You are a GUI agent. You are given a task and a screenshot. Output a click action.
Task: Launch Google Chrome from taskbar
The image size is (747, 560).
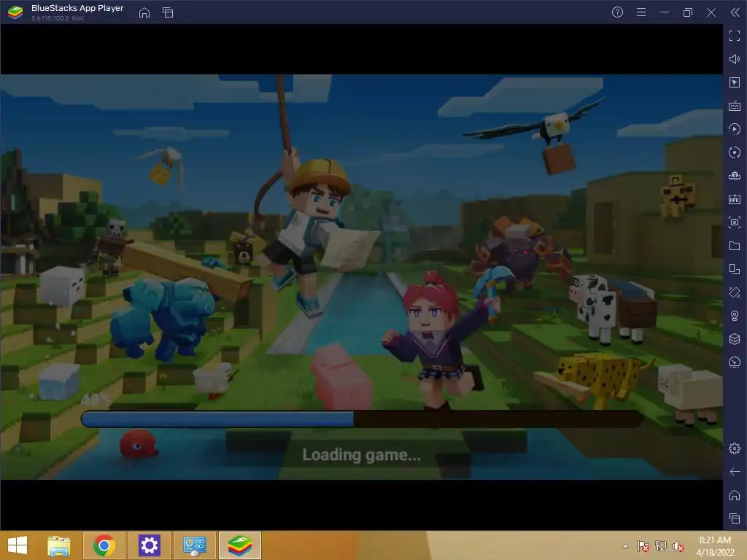104,545
